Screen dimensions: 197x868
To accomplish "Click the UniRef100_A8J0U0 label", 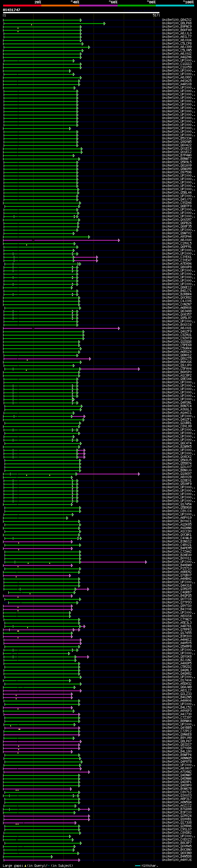I will 177,240.
